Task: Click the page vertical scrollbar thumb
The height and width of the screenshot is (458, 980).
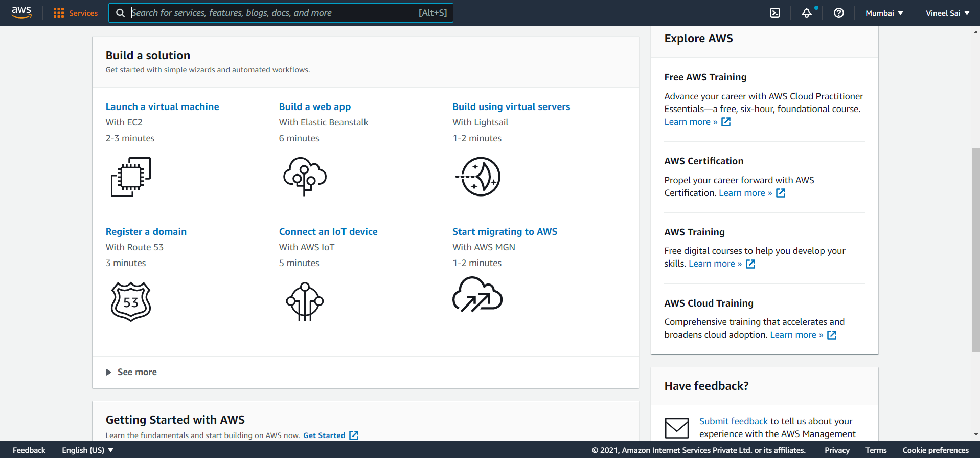Action: pos(975,250)
